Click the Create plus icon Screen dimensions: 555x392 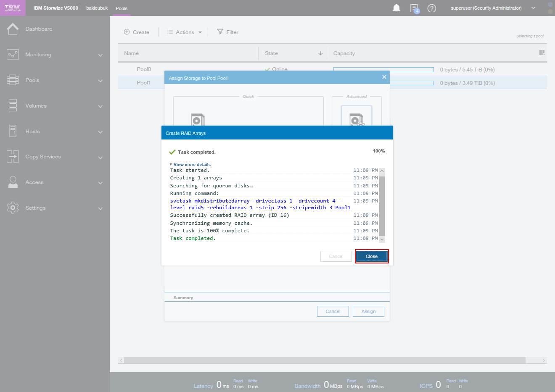tap(127, 32)
